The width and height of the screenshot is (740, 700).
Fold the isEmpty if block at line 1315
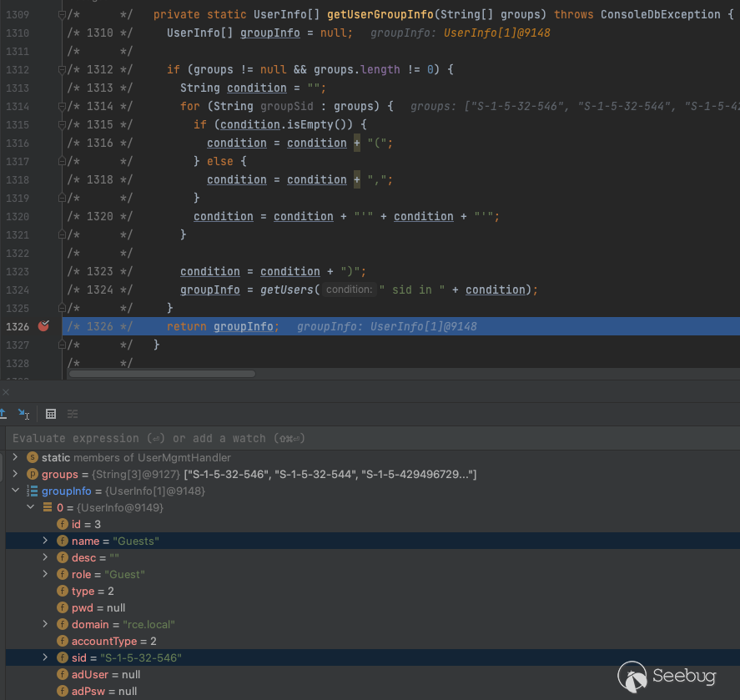62,124
